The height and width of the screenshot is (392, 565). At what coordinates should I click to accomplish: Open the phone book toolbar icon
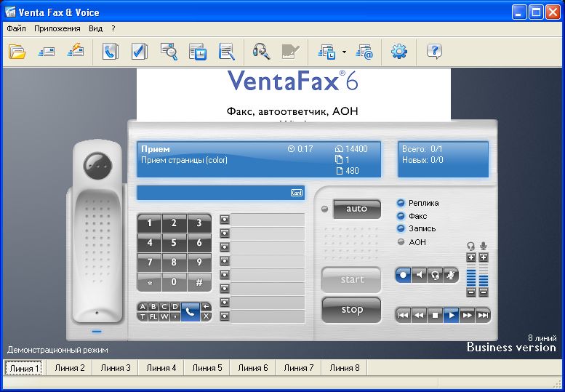pyautogui.click(x=111, y=52)
